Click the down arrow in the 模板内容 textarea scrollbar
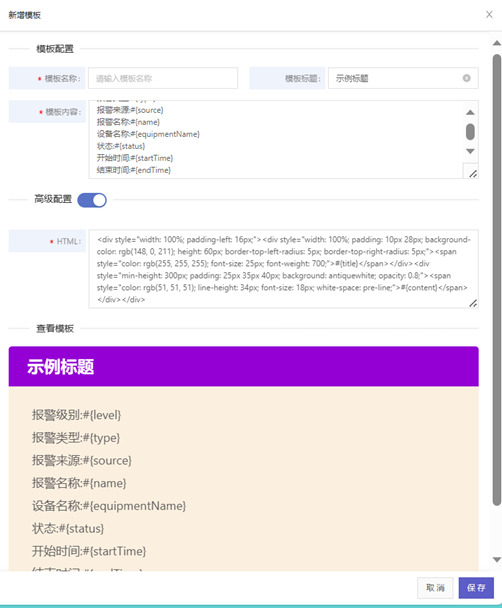502x608 pixels. coord(470,151)
